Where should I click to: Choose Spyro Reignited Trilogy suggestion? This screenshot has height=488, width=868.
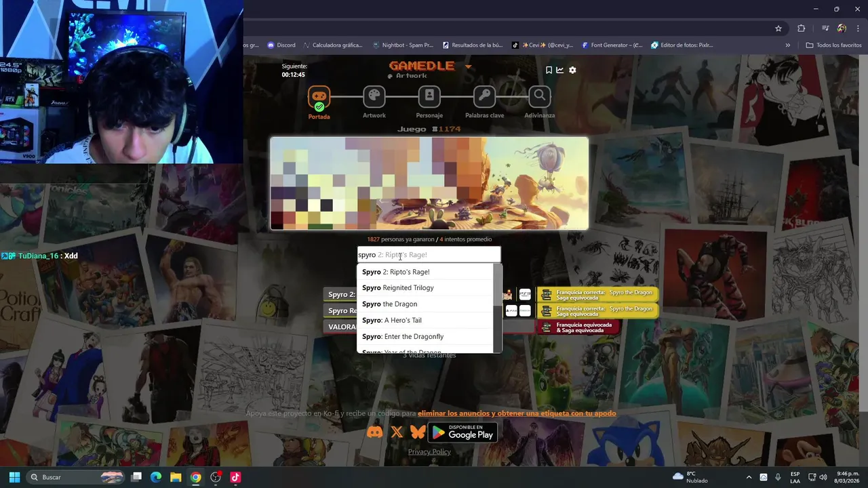tap(425, 288)
